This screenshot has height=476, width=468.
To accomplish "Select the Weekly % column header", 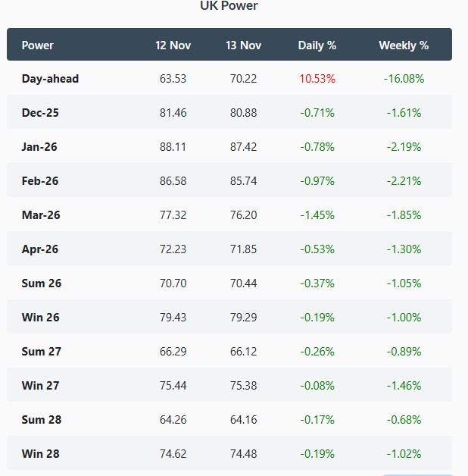I will pos(403,45).
